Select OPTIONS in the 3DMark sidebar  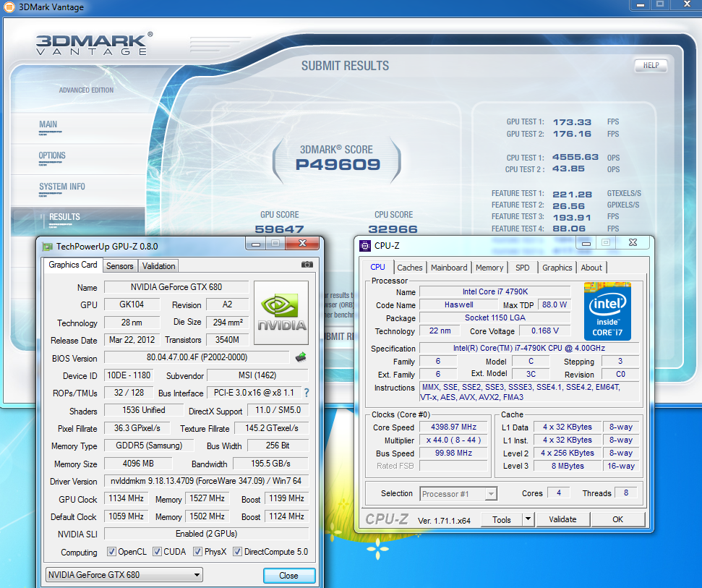click(52, 155)
